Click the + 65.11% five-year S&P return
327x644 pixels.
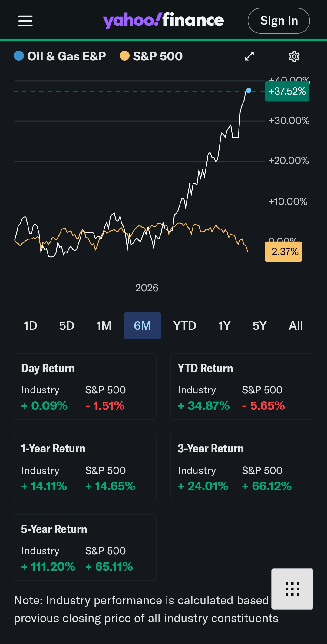pos(109,567)
